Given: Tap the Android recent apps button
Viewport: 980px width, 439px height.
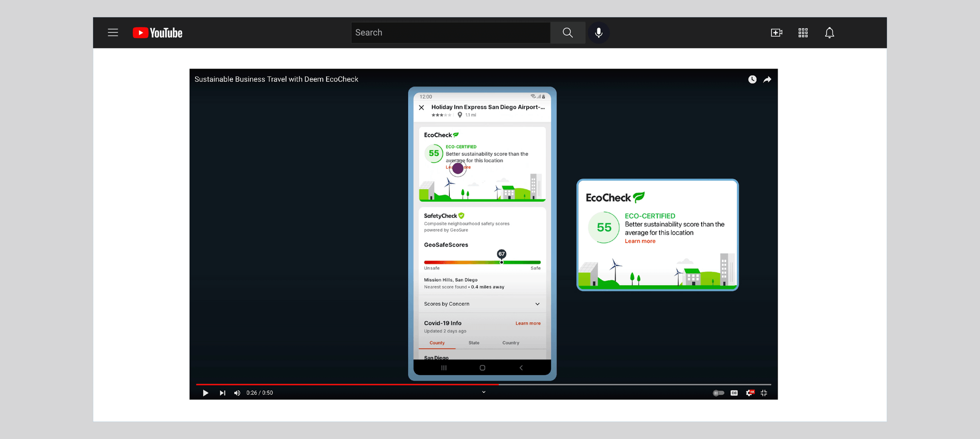Looking at the screenshot, I should click(444, 367).
